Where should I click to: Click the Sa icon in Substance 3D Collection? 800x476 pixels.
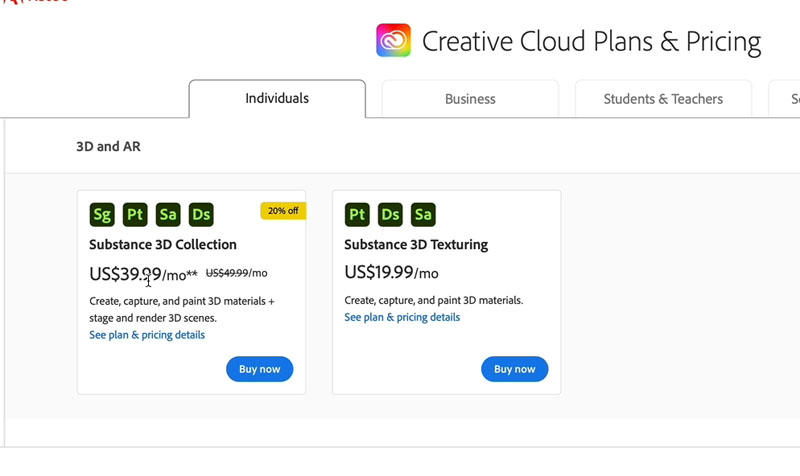click(168, 215)
